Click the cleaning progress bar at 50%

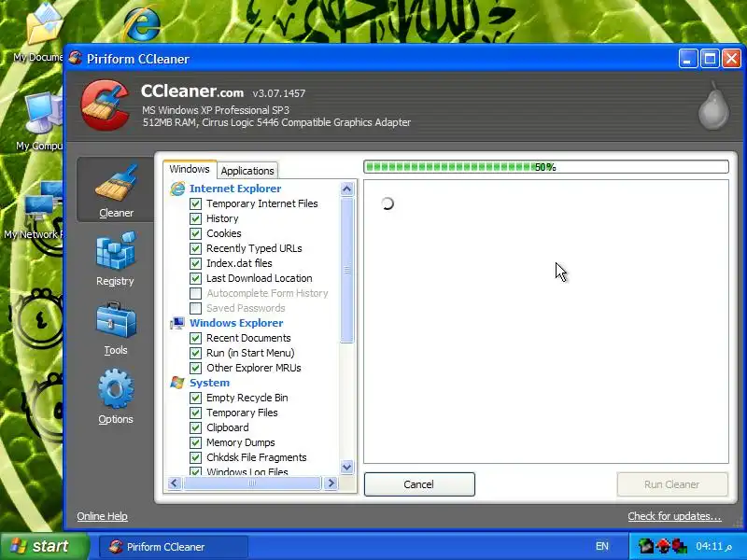[x=546, y=167]
